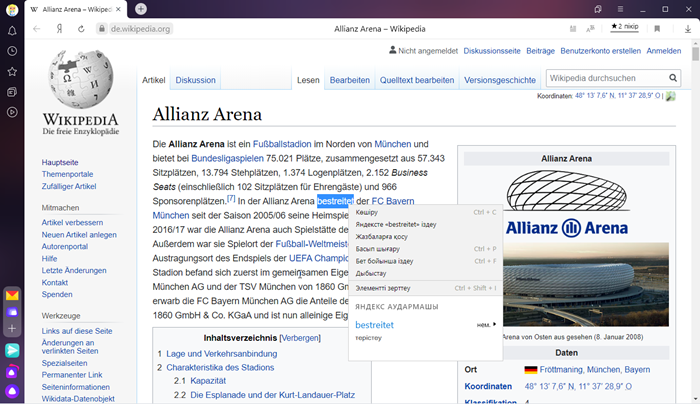Screen dimensions: 700x404
Task: Follow the 'Bundesligaspielen' link
Action: 227,158
